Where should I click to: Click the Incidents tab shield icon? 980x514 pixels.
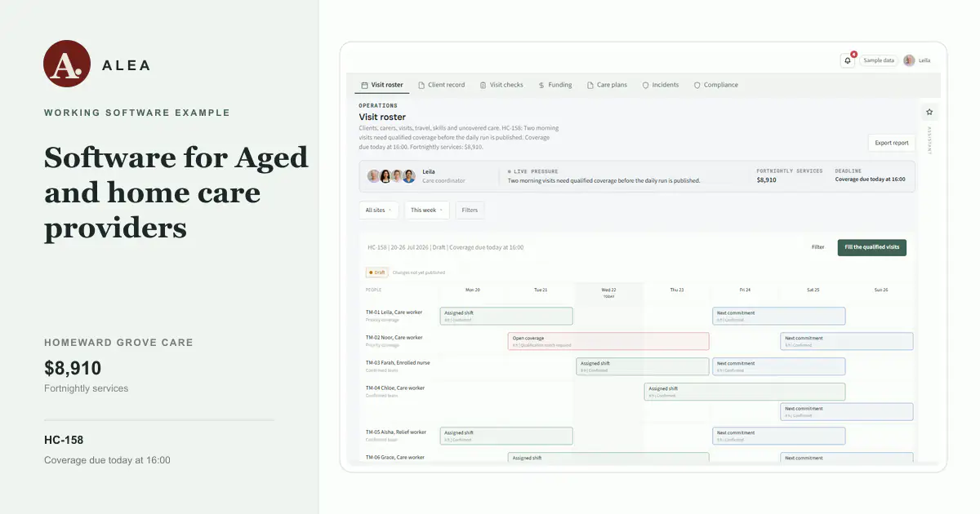[x=645, y=85]
